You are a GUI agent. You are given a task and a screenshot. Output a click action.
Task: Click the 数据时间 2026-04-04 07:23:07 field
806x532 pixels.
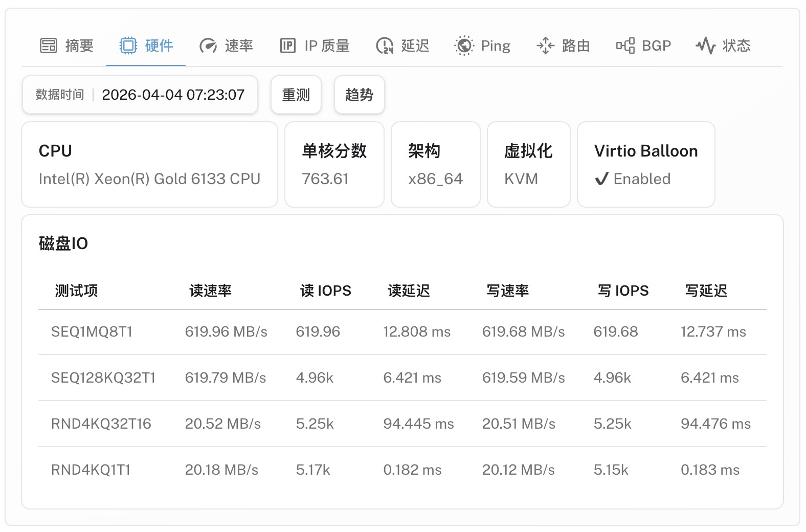point(140,95)
